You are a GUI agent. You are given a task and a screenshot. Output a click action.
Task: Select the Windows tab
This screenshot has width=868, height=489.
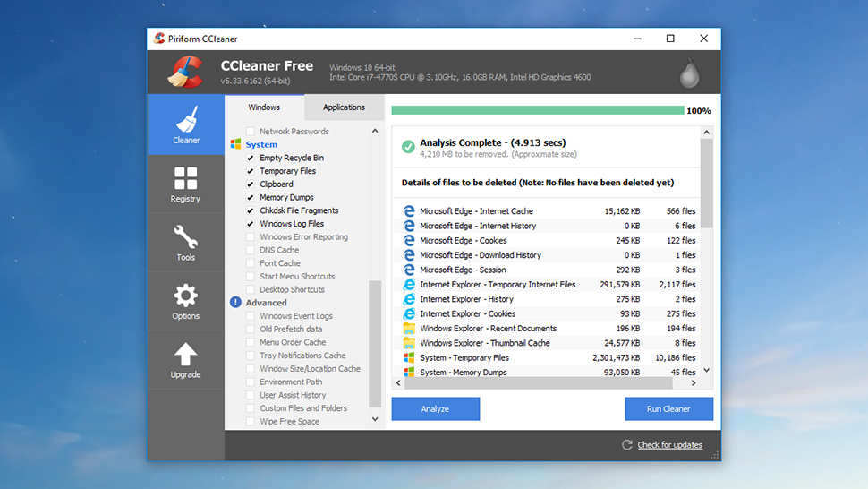(264, 107)
